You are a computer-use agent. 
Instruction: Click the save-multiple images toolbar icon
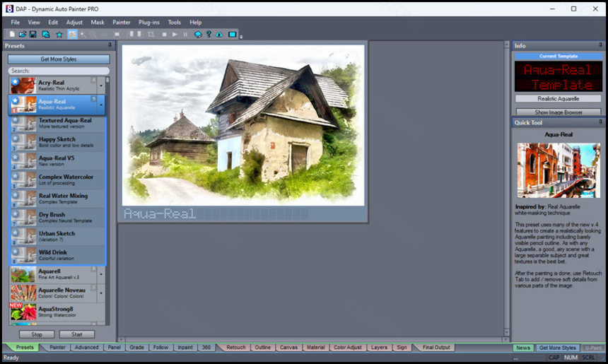pos(46,35)
